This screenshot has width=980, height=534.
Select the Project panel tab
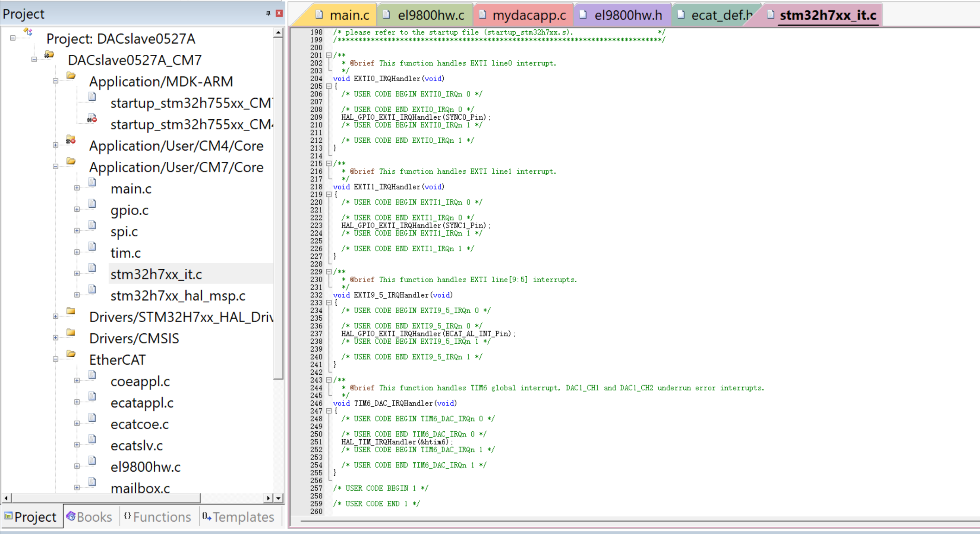pyautogui.click(x=31, y=517)
